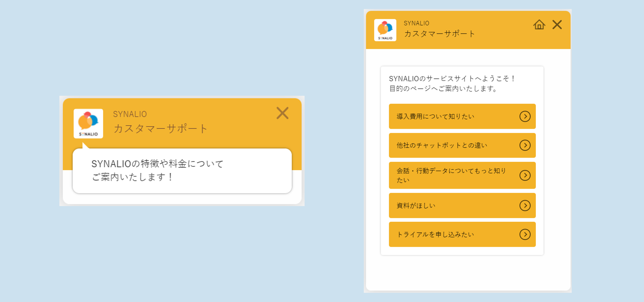Click カスタマーサポート title in the expanded chat
644x302 pixels.
point(439,34)
